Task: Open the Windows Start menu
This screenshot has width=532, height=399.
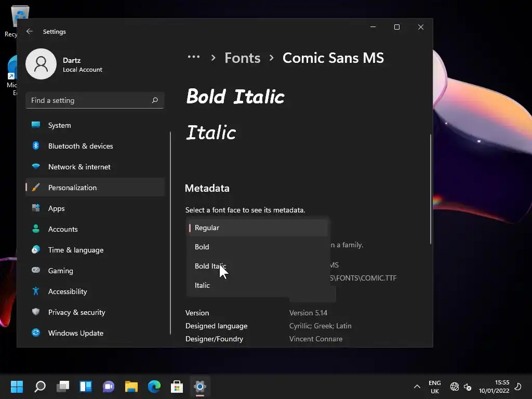Action: pyautogui.click(x=17, y=387)
